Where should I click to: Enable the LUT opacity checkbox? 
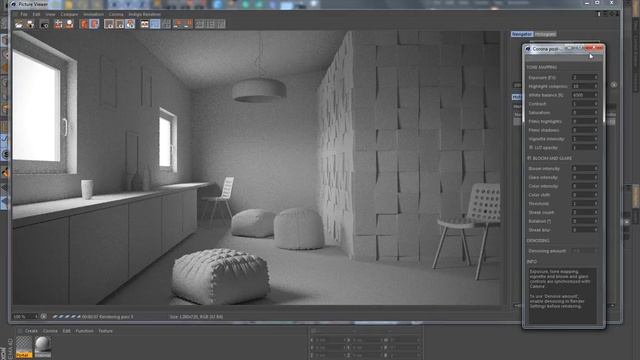(531, 147)
